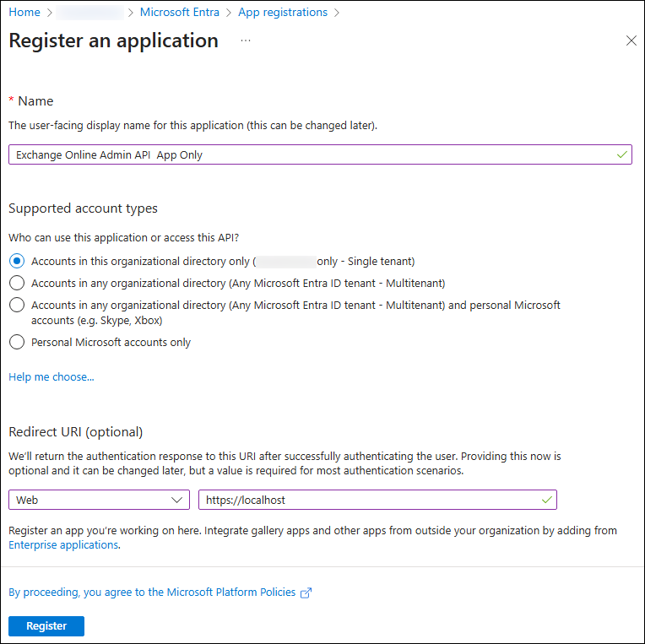Select Multitenant any organizational directory option
This screenshot has height=644, width=645.
pos(17,283)
